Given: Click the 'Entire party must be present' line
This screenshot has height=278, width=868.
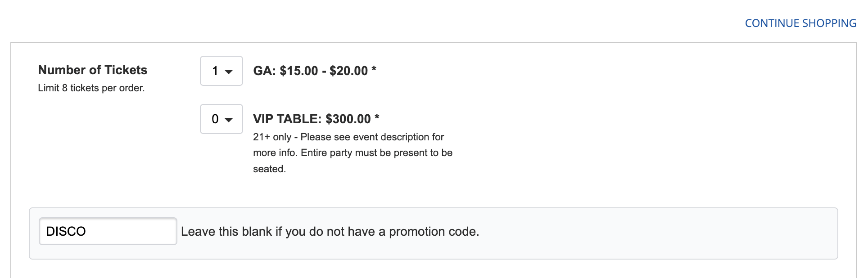Looking at the screenshot, I should tap(376, 153).
